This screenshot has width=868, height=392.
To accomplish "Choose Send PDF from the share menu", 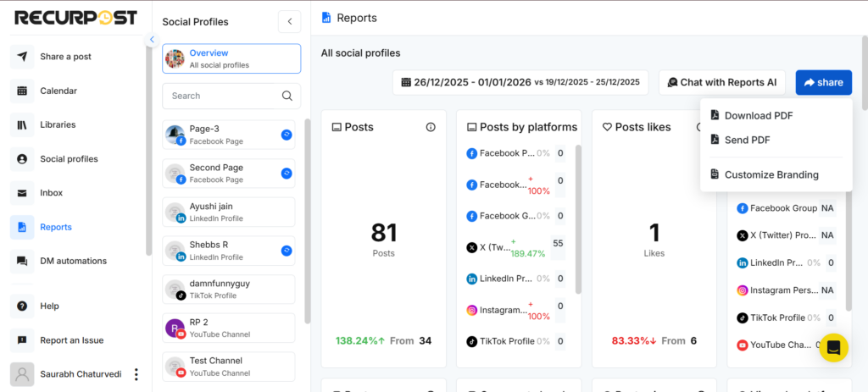I will tap(747, 140).
